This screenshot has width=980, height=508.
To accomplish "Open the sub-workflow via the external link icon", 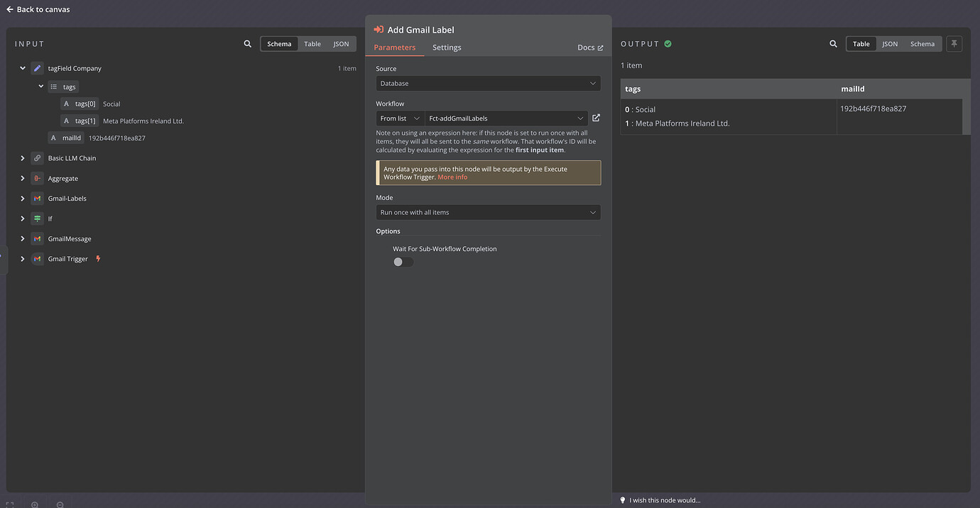I will 595,118.
